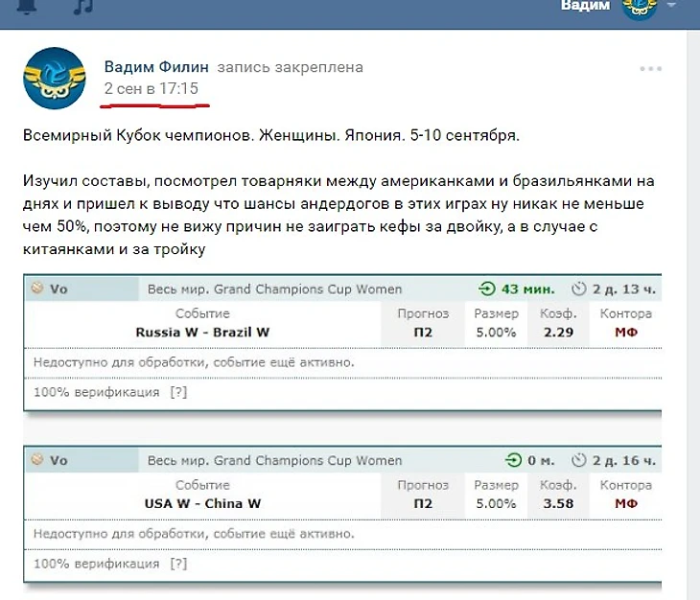Screen dimensions: 700x600
Task: Click the Vo icon on Russia–Brazil card
Action: pos(38,288)
